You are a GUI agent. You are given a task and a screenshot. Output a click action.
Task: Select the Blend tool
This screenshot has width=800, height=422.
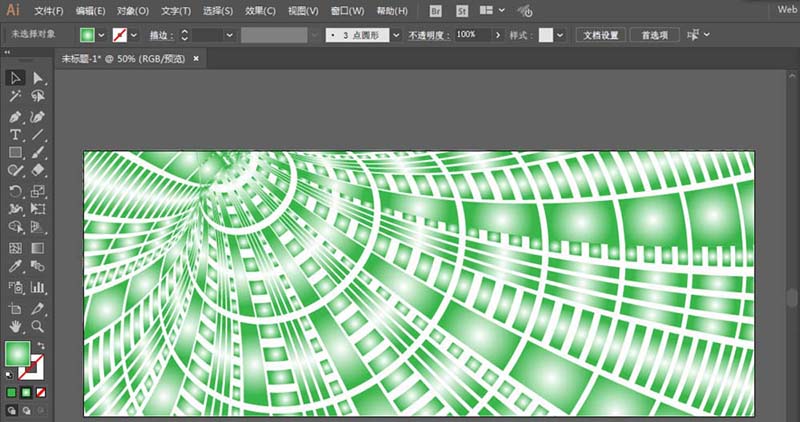point(38,266)
